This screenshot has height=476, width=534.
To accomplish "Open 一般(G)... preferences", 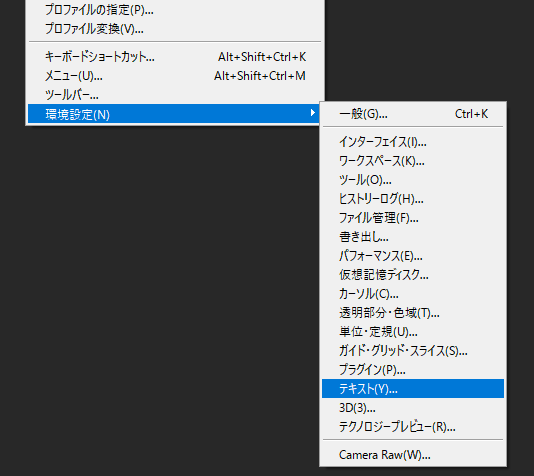I will coord(413,114).
